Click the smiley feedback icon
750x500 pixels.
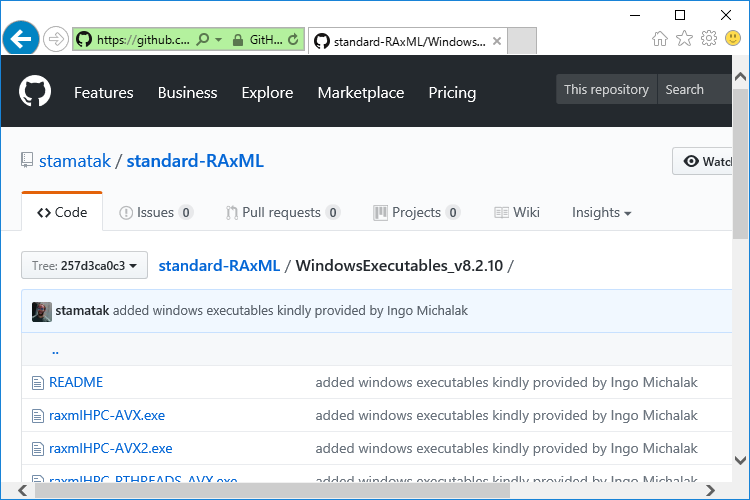pos(733,38)
